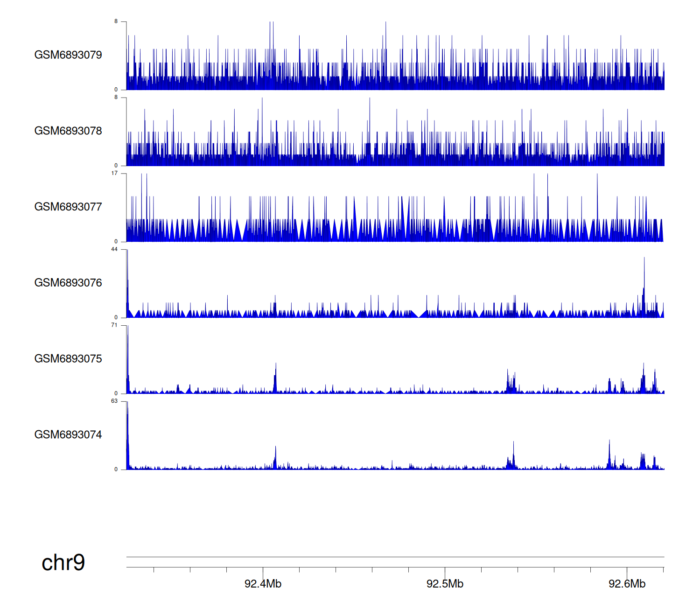This screenshot has width=700, height=616.
Task: Select the GSM6893074 track name
Action: point(68,435)
